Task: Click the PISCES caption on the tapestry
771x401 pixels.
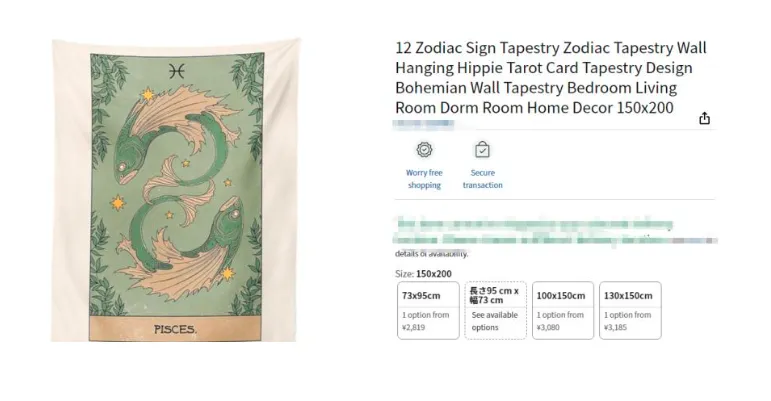Action: click(x=175, y=329)
